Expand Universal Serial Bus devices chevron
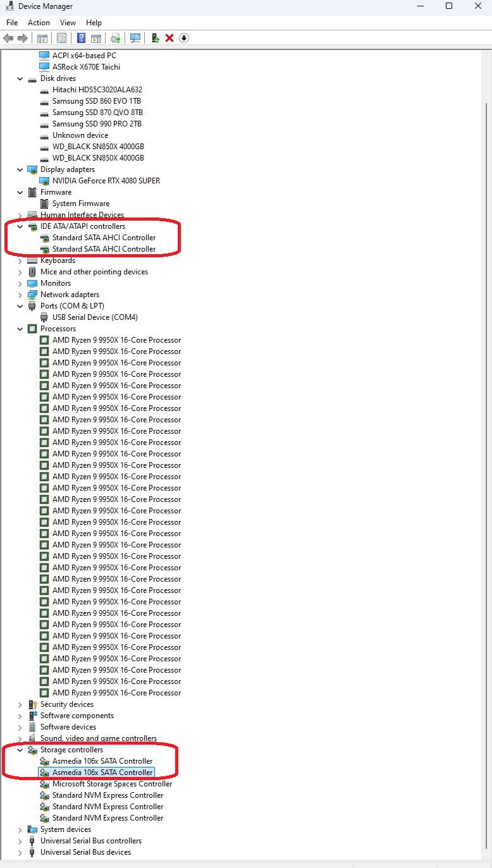492x868 pixels. click(x=20, y=852)
